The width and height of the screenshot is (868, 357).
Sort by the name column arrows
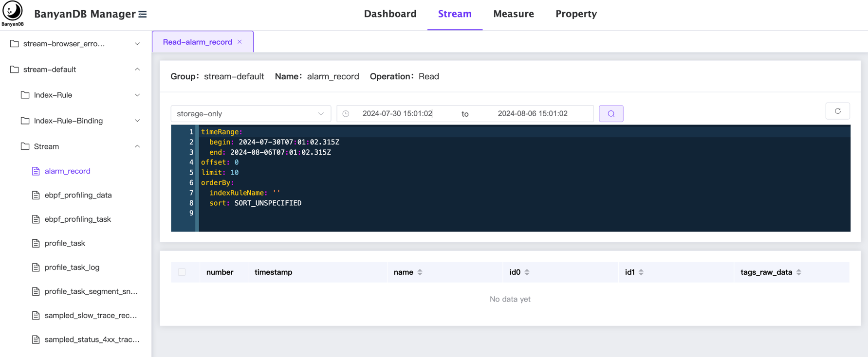[x=420, y=272]
